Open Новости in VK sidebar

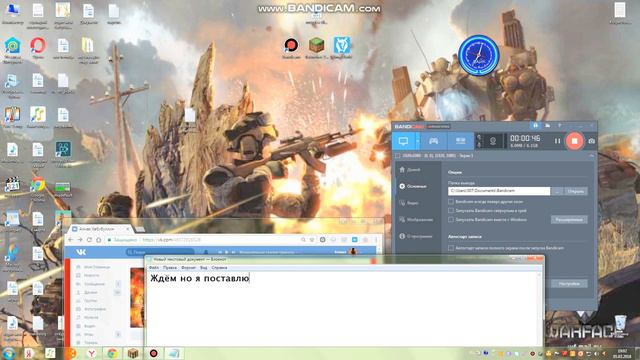(x=88, y=276)
